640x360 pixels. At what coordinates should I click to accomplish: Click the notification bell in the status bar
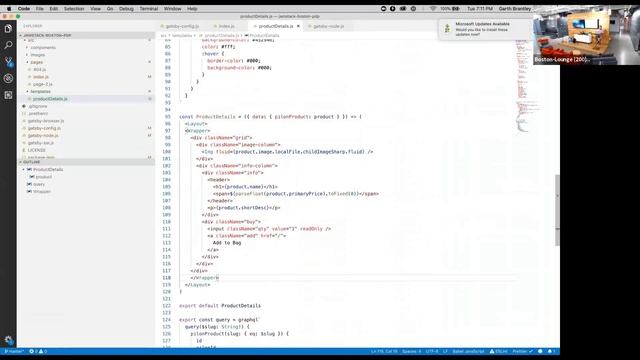551,351
